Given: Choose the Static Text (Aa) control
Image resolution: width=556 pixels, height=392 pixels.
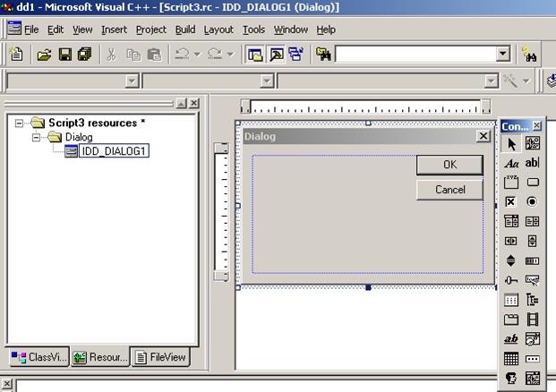Looking at the screenshot, I should (x=511, y=164).
